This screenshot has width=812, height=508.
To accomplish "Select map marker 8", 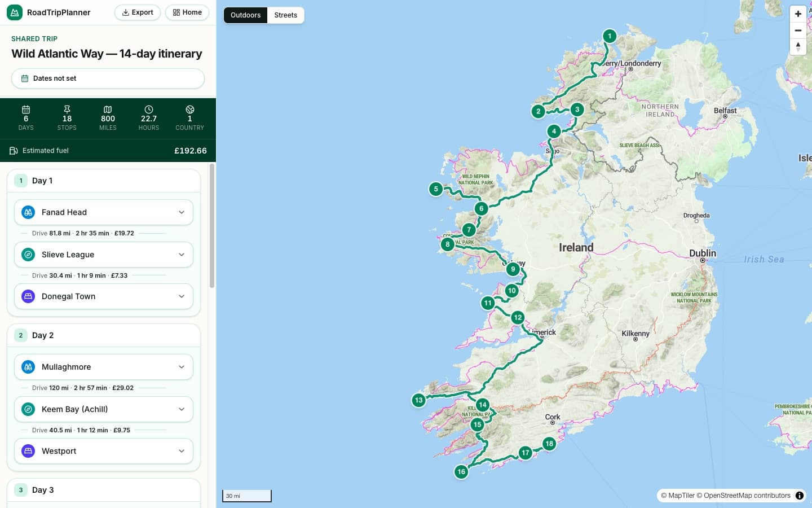I will click(x=448, y=244).
